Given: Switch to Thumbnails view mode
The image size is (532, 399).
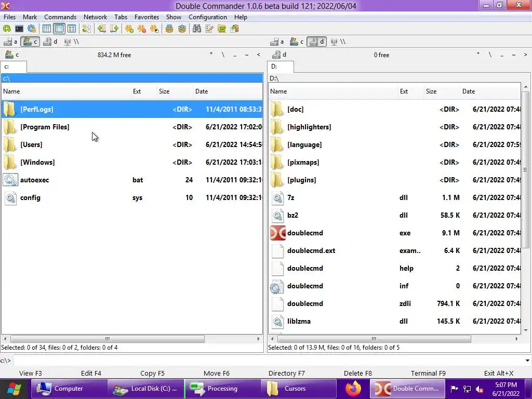Looking at the screenshot, I should (72, 29).
